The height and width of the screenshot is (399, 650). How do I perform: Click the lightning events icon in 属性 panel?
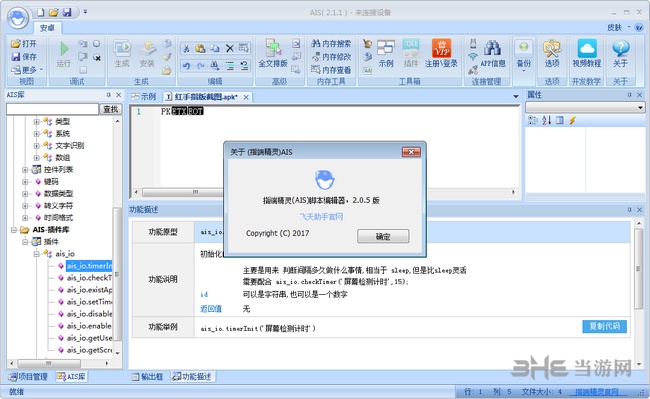573,121
